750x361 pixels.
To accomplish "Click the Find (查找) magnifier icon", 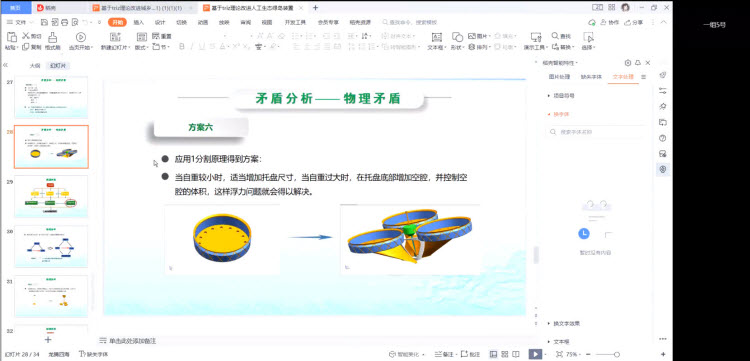I will click(x=555, y=36).
